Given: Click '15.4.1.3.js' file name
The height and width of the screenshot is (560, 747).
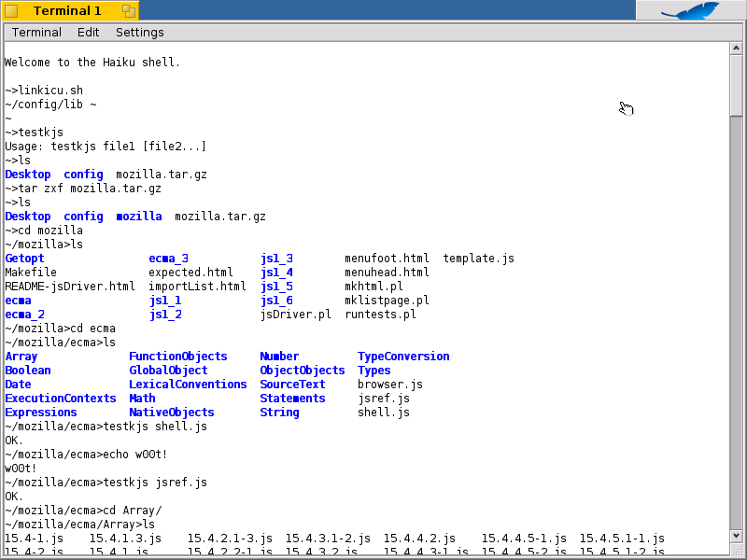Looking at the screenshot, I should (125, 539).
